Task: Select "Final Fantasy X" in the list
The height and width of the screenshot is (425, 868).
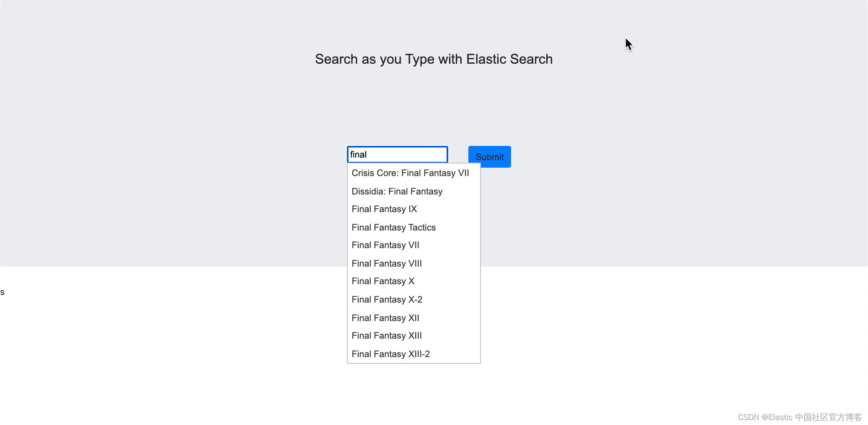Action: coord(382,281)
